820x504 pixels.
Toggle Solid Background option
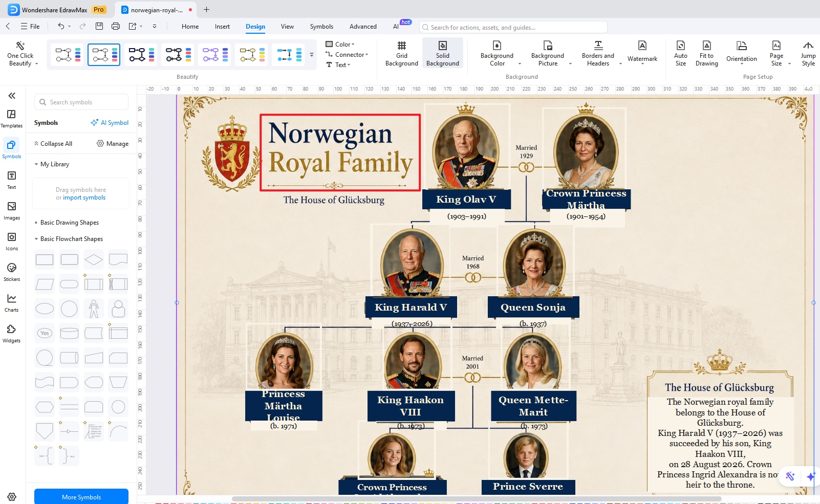[442, 54]
